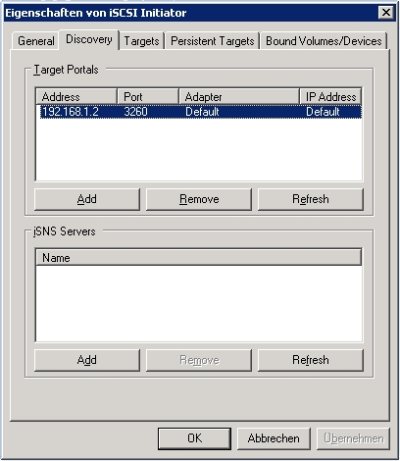Screen dimensions: 400x461
Task: Add a new target portal
Action: 87,199
